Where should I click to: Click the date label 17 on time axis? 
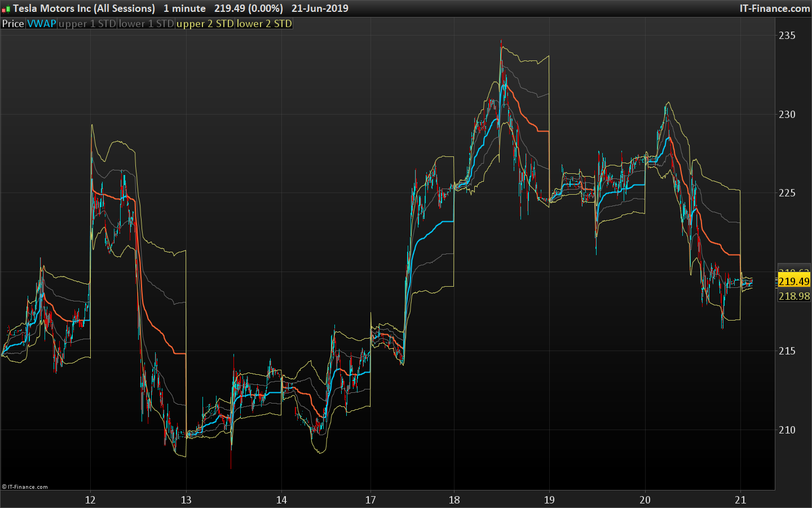370,500
